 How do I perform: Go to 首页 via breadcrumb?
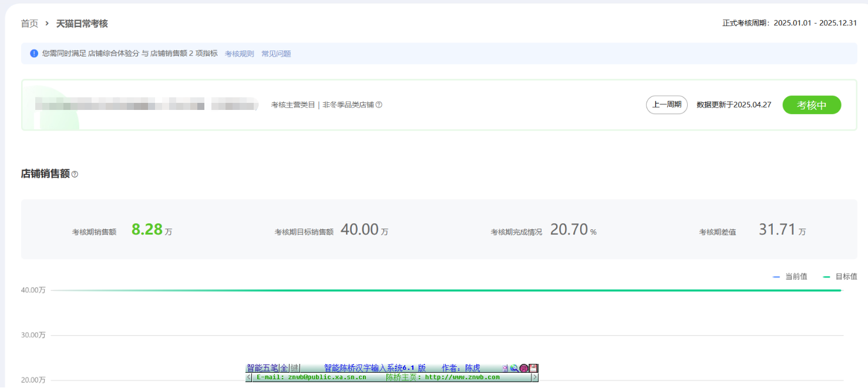click(x=29, y=24)
